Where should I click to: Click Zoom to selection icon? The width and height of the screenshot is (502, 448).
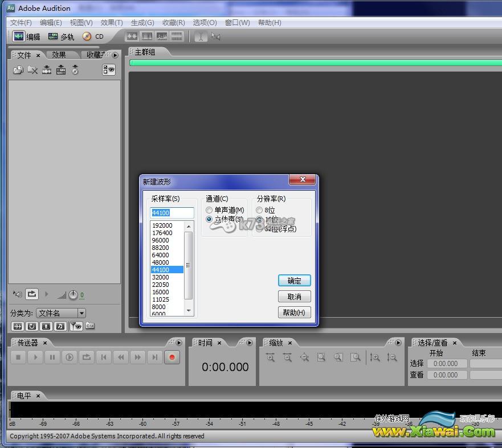[x=321, y=357]
